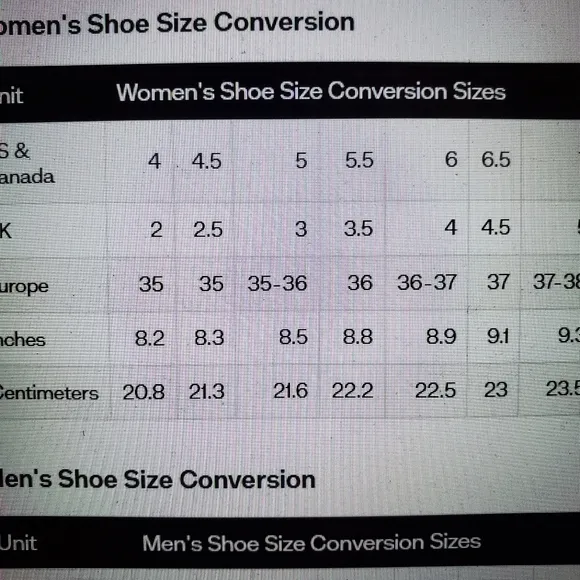This screenshot has height=580, width=580.
Task: Click the Europe 36-37 size cell
Action: pos(426,282)
